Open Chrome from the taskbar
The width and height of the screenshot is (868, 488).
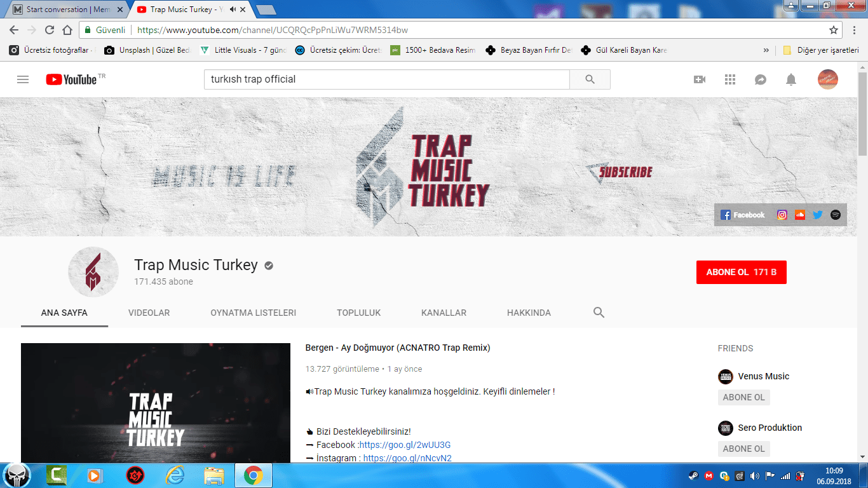pos(254,475)
